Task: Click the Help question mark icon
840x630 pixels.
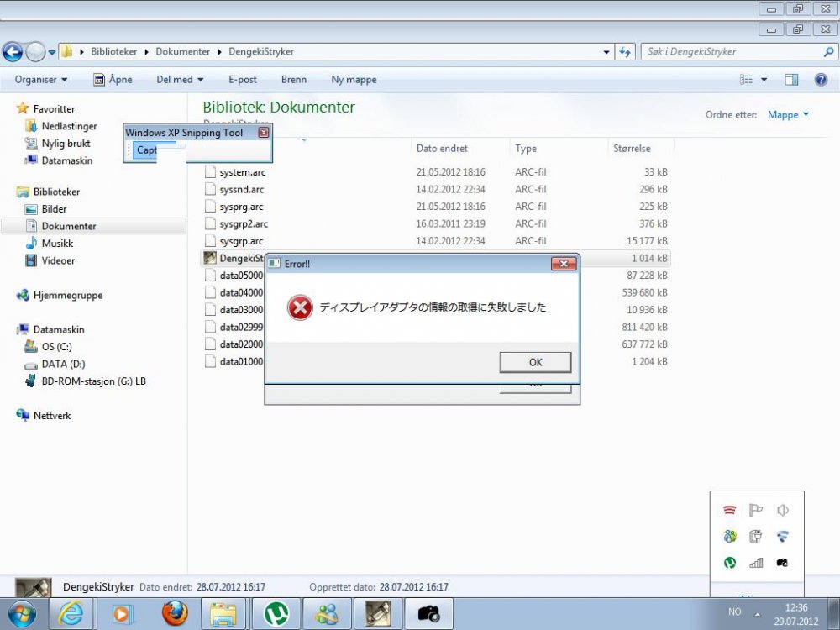Action: click(x=819, y=80)
